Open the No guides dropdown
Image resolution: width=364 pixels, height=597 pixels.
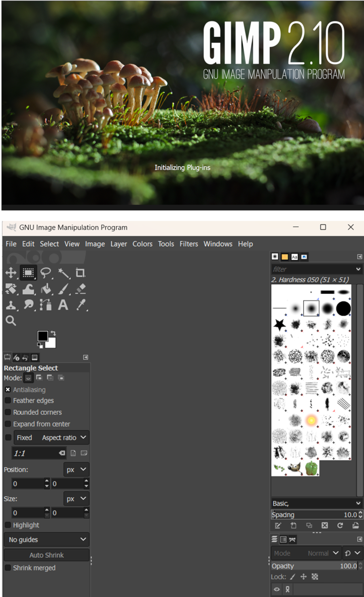point(47,540)
